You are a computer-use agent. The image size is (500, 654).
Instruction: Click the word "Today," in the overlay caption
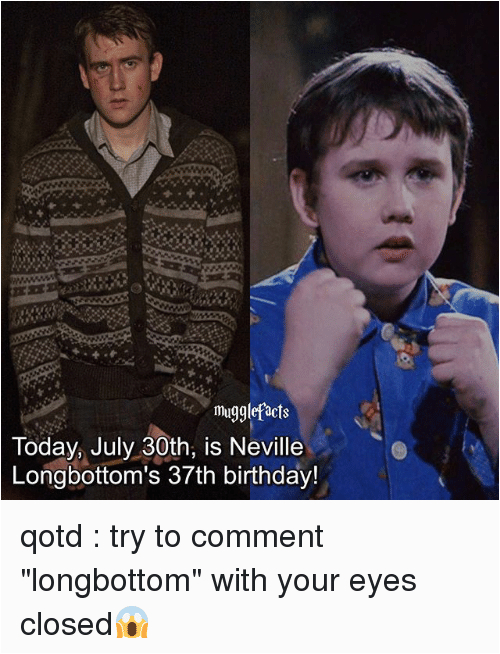(48, 448)
